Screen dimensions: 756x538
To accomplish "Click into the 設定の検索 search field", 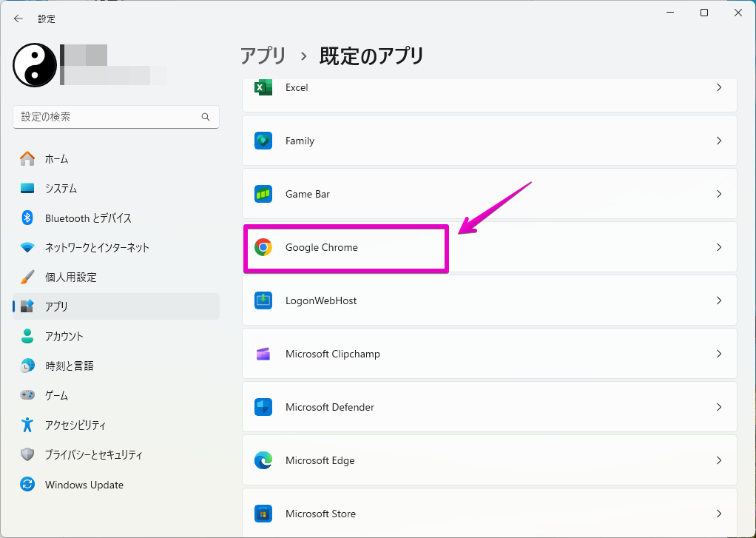I will (115, 117).
